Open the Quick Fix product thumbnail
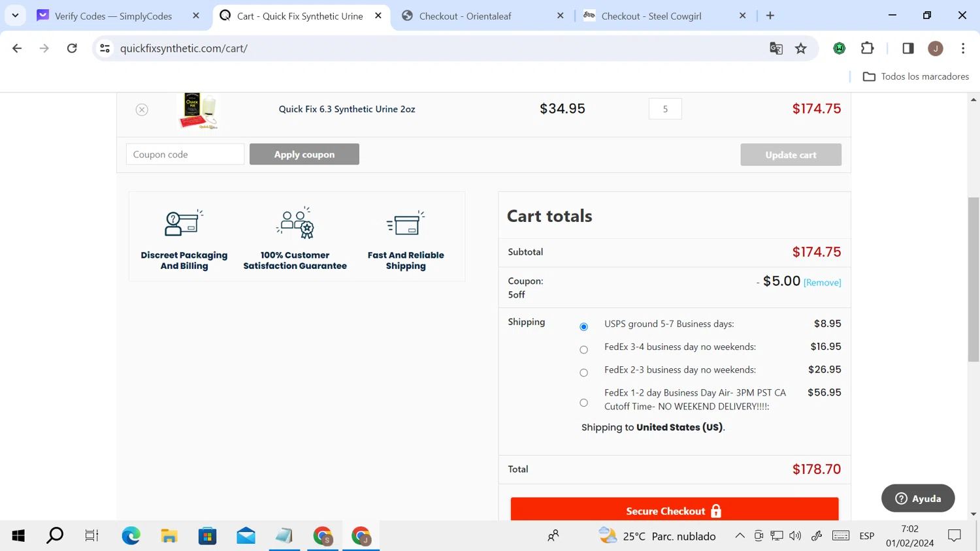This screenshot has width=980, height=551. point(199,110)
